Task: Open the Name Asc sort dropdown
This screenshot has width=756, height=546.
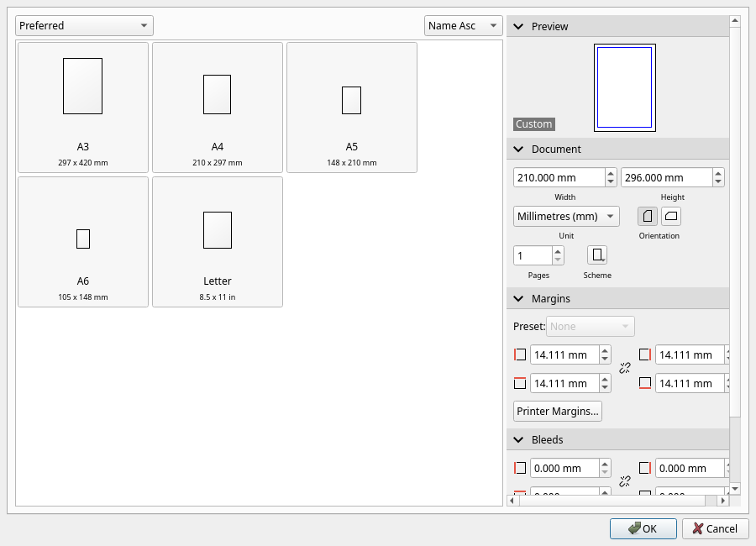Action: pos(463,26)
